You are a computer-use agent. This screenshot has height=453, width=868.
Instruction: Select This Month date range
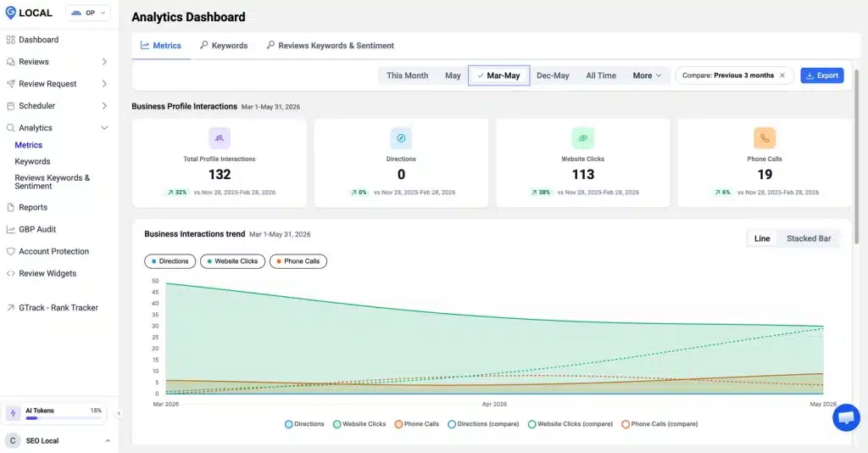pos(408,75)
